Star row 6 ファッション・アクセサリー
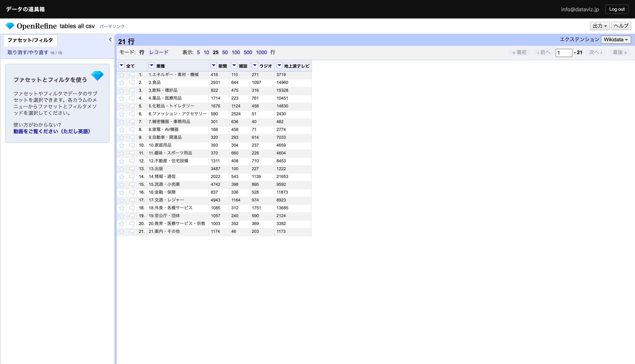Image resolution: width=635 pixels, height=364 pixels. coord(121,114)
